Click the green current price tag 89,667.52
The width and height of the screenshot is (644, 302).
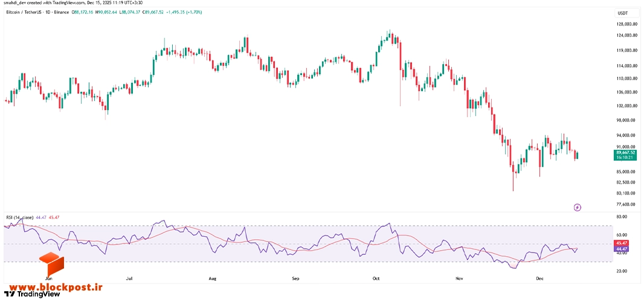(x=625, y=155)
